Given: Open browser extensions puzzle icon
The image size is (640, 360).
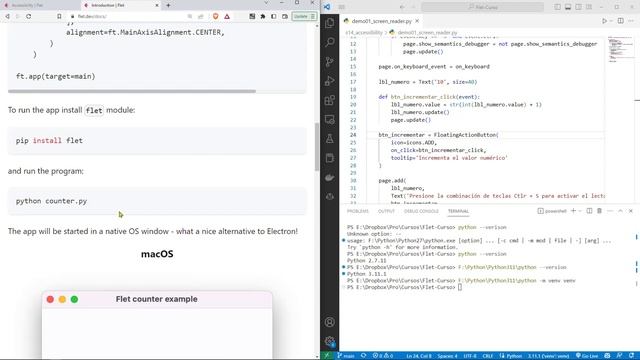Looking at the screenshot, I should tap(262, 16).
